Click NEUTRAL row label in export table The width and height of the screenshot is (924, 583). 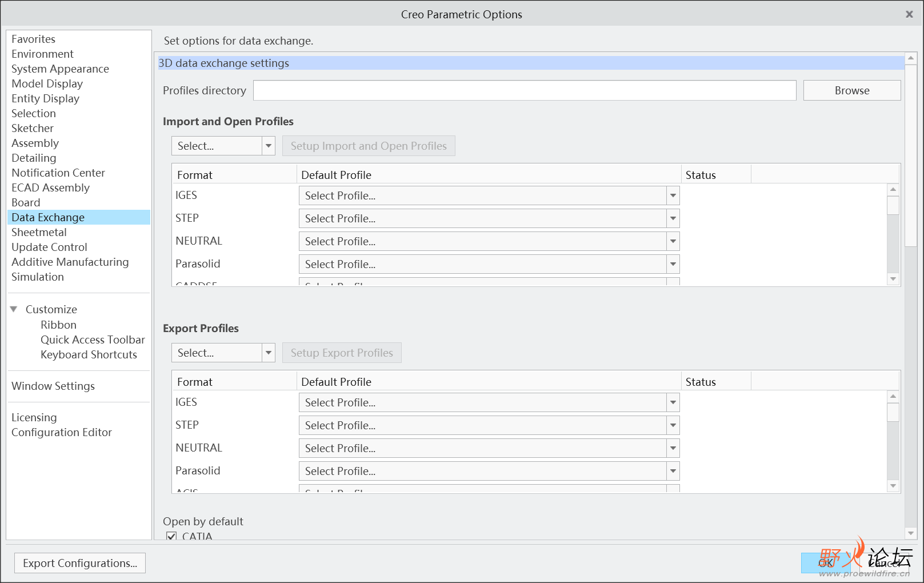click(199, 448)
